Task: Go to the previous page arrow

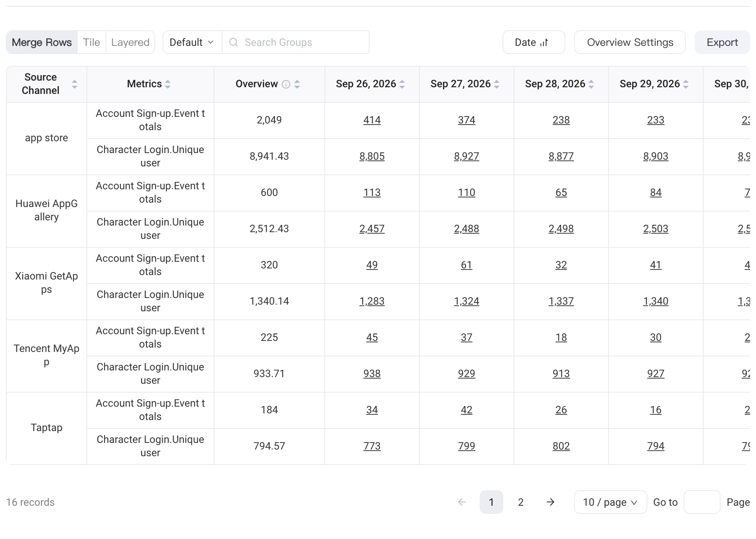Action: (462, 502)
